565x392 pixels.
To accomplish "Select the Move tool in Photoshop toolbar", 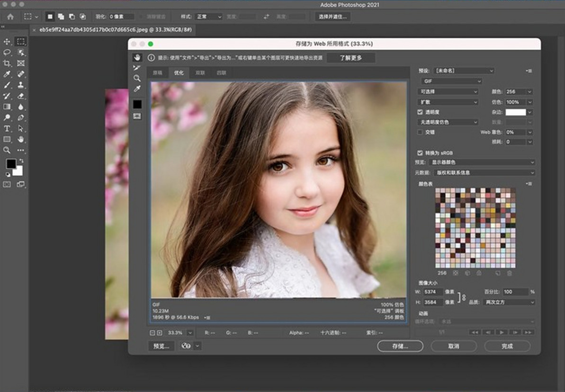I will tap(7, 42).
